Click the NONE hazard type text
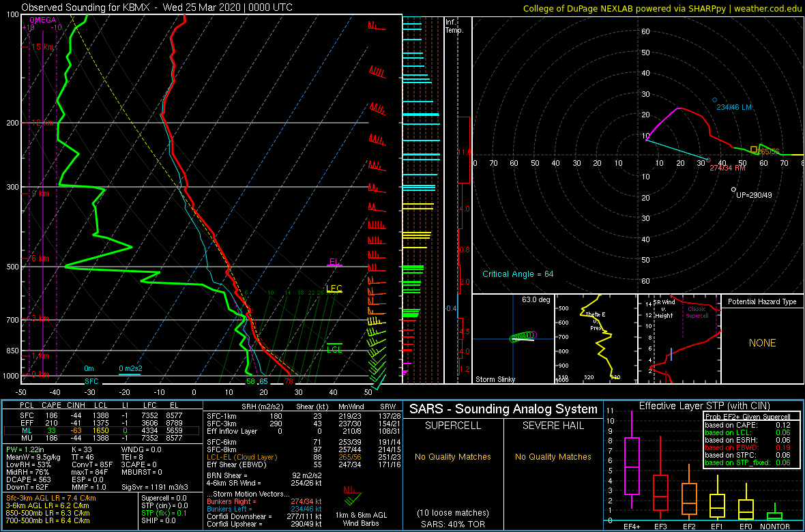The height and width of the screenshot is (532, 805). pos(762,343)
